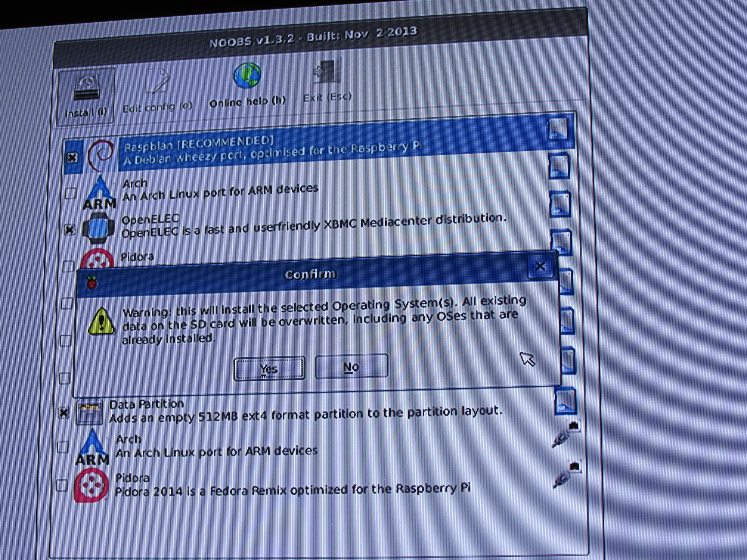Click the OpenELEC logo icon
The height and width of the screenshot is (560, 747).
(99, 228)
